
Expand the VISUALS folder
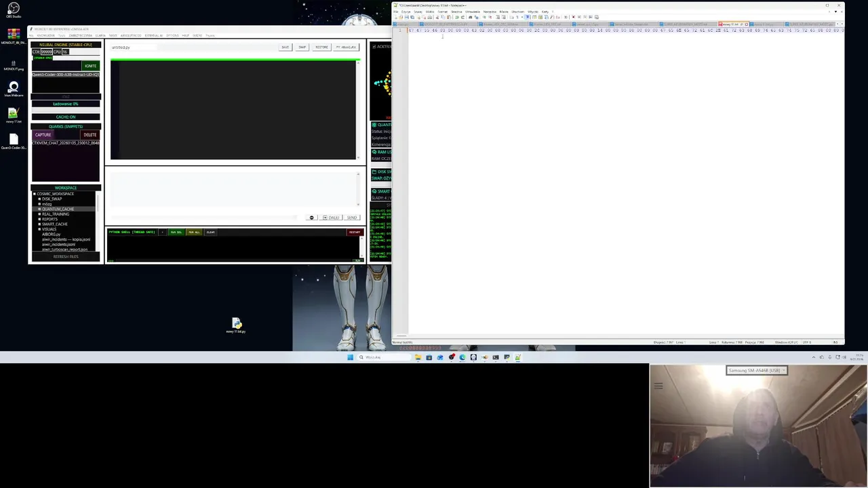point(39,229)
